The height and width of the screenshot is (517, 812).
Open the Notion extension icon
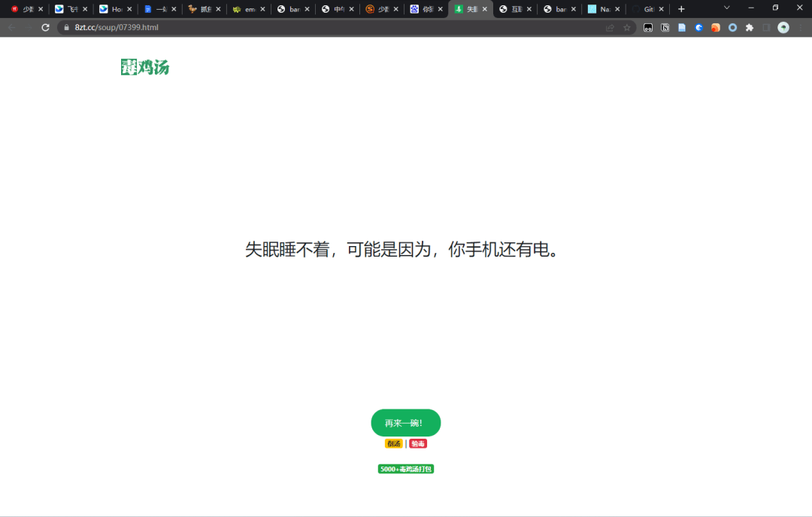(x=665, y=27)
